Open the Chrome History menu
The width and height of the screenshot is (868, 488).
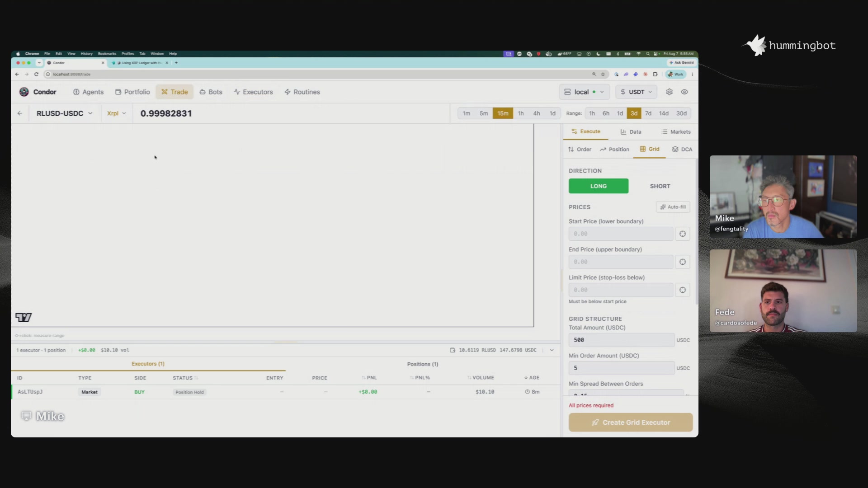86,54
